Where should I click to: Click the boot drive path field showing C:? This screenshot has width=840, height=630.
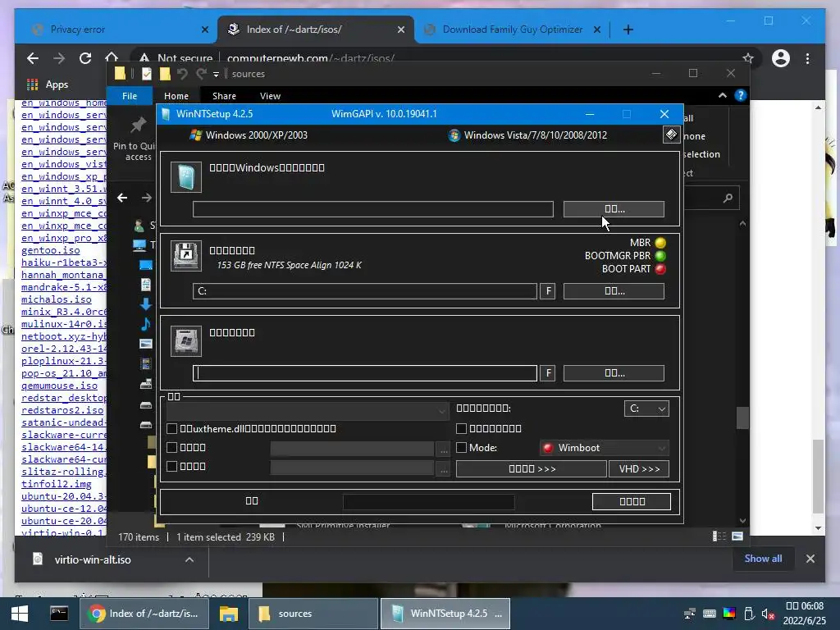pyautogui.click(x=365, y=291)
